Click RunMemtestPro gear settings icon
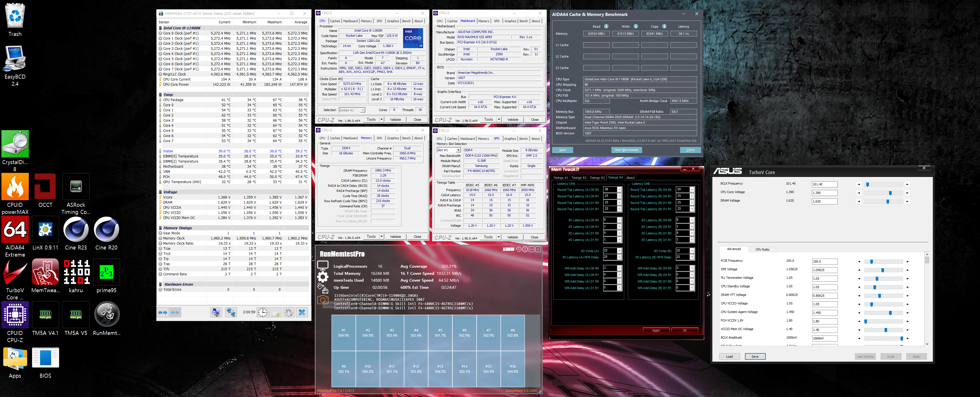The image size is (980, 397). [x=322, y=277]
